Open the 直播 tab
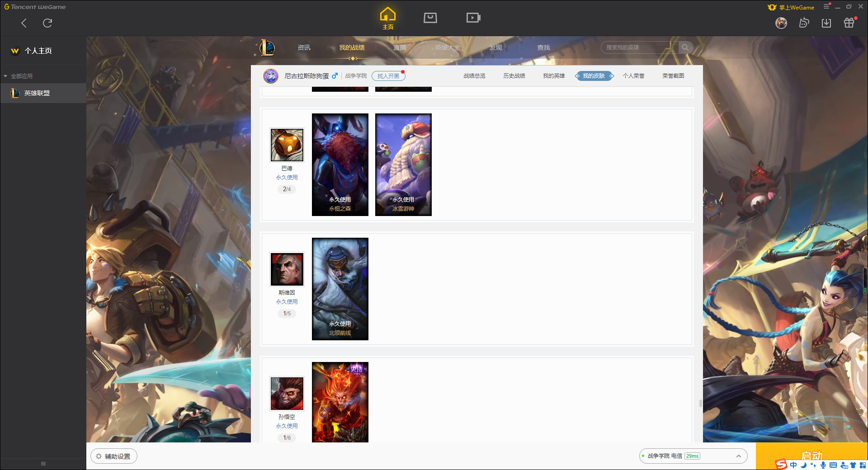This screenshot has height=470, width=868. coord(400,47)
